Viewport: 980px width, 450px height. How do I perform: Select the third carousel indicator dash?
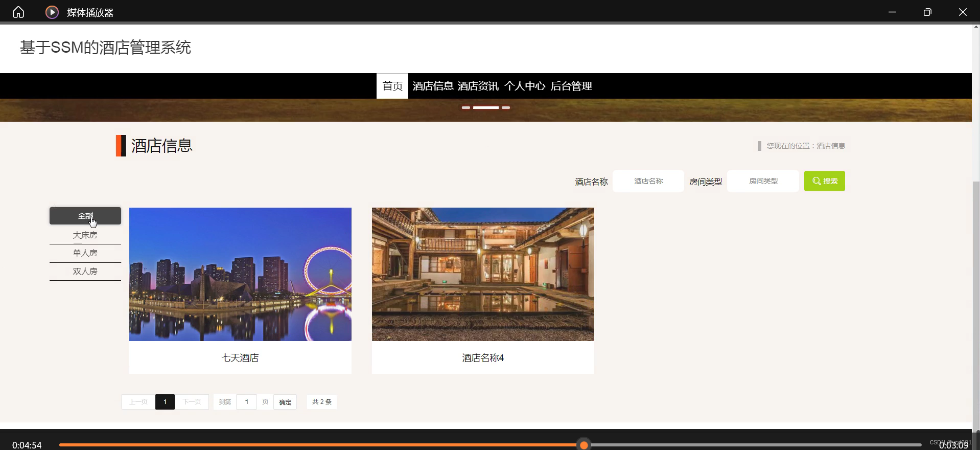(506, 107)
